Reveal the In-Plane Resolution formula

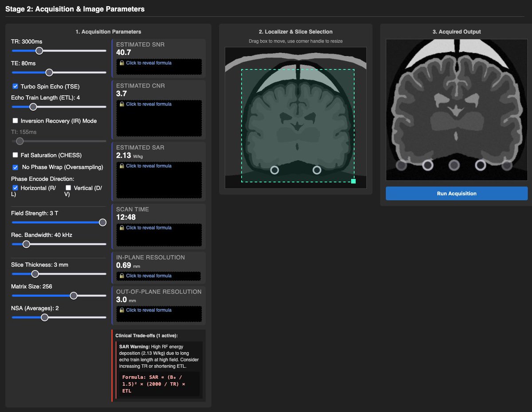(x=159, y=276)
